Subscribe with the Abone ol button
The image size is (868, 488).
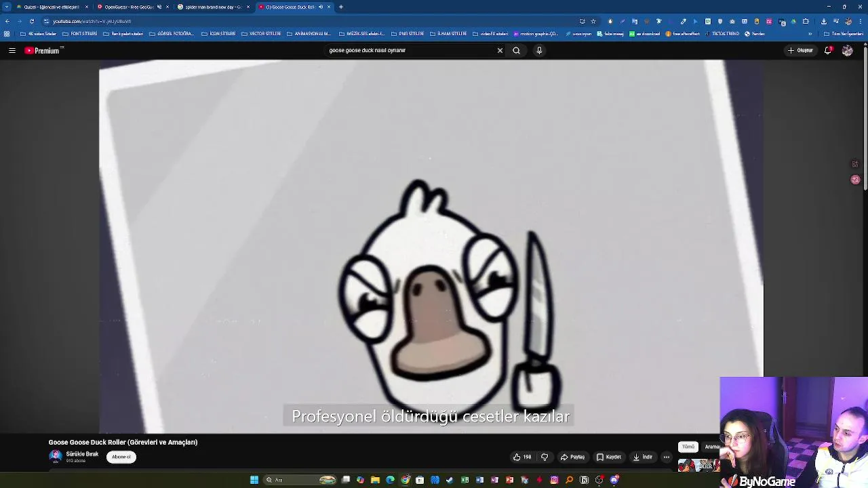coord(121,457)
